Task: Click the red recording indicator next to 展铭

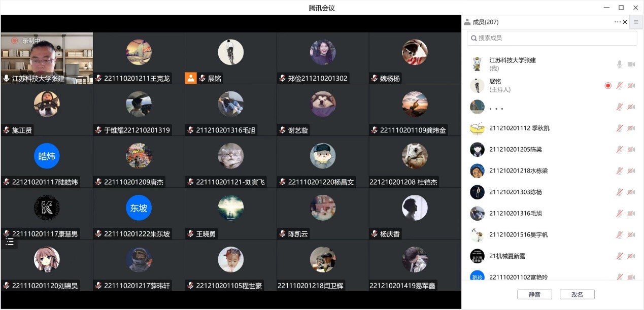Action: tap(608, 86)
